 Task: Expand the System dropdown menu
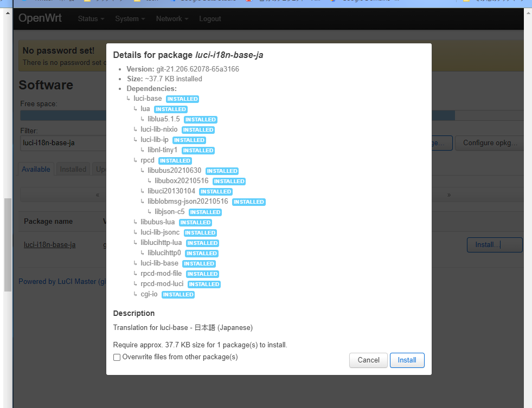130,19
